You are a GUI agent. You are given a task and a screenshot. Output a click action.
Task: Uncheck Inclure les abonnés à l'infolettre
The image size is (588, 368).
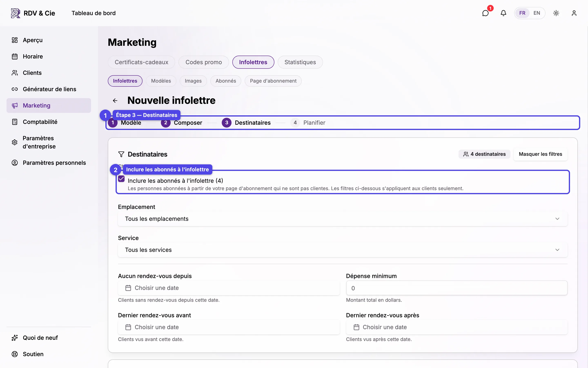coord(121,179)
